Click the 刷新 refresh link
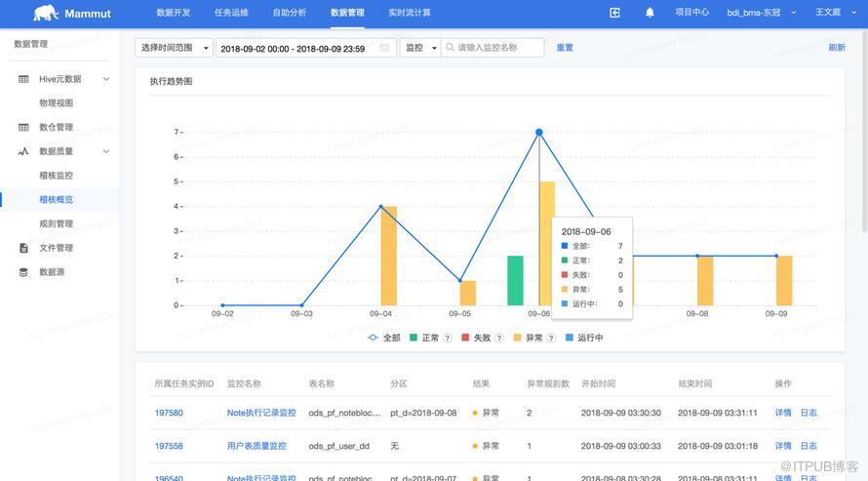 [x=837, y=48]
